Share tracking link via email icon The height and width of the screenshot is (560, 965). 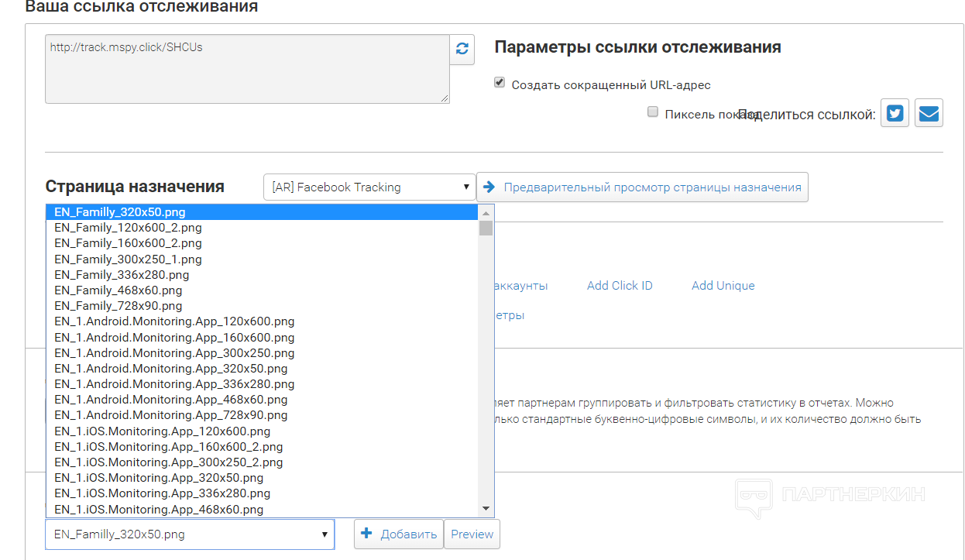(x=929, y=114)
